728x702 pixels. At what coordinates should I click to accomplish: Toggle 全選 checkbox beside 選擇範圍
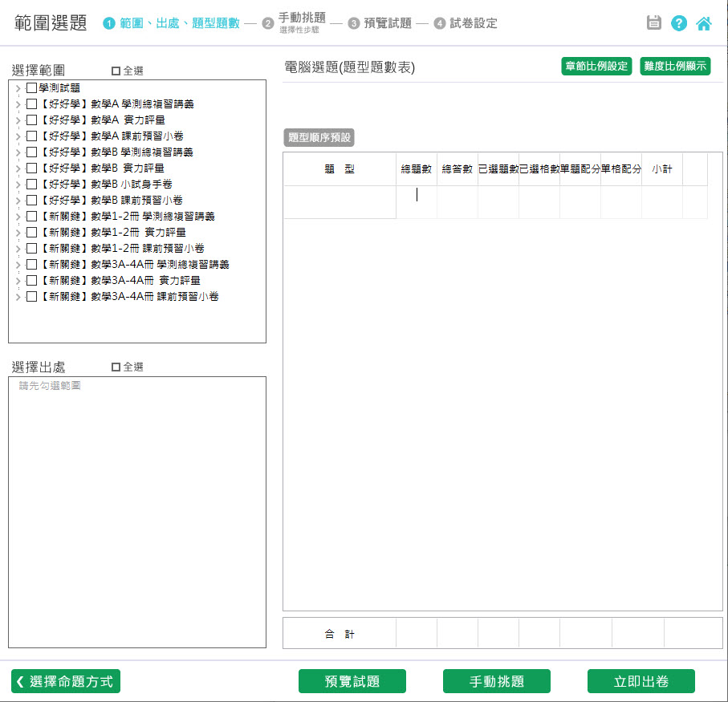coord(116,71)
